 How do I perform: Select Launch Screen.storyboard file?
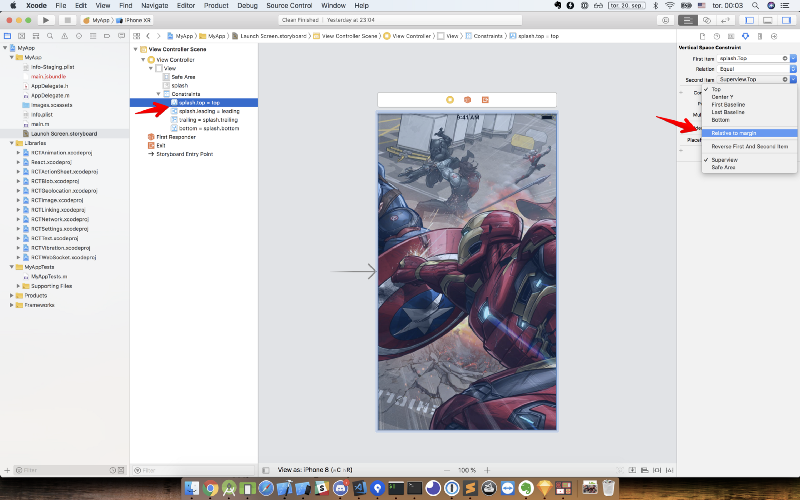[64, 134]
